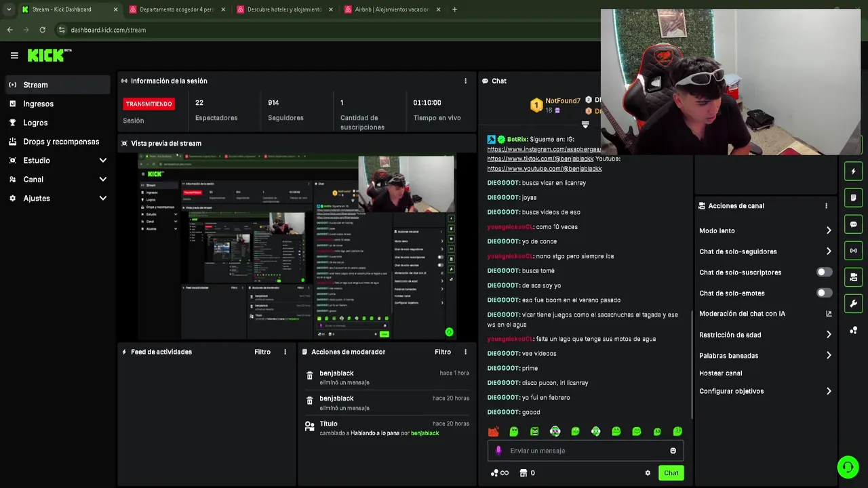Click the address bar dashboard.kick.com/stream
The image size is (868, 488).
(108, 30)
